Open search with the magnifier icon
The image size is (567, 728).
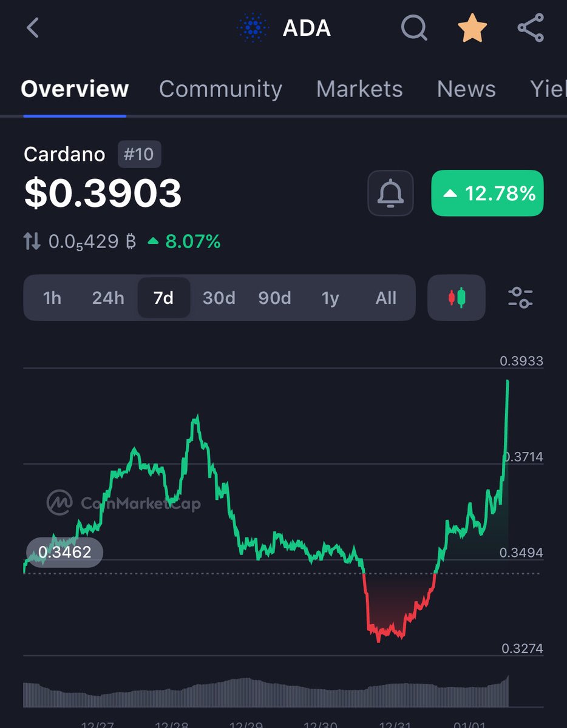[414, 28]
